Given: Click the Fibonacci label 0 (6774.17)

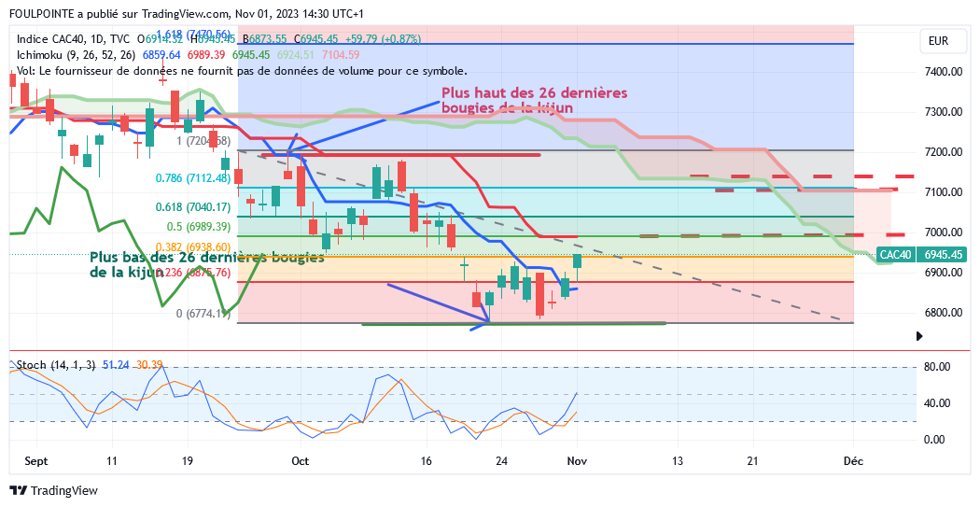Looking at the screenshot, I should click(203, 313).
